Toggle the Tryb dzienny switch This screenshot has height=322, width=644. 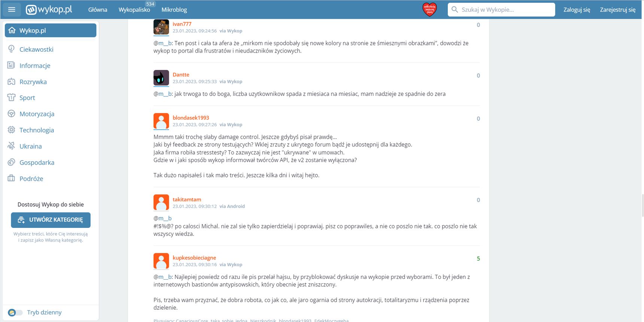click(15, 312)
